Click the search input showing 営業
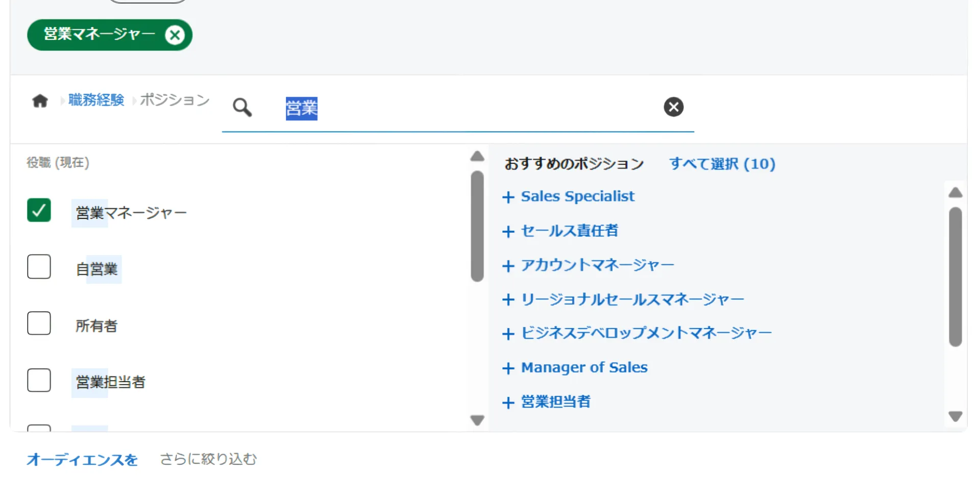The height and width of the screenshot is (478, 980). pos(459,108)
